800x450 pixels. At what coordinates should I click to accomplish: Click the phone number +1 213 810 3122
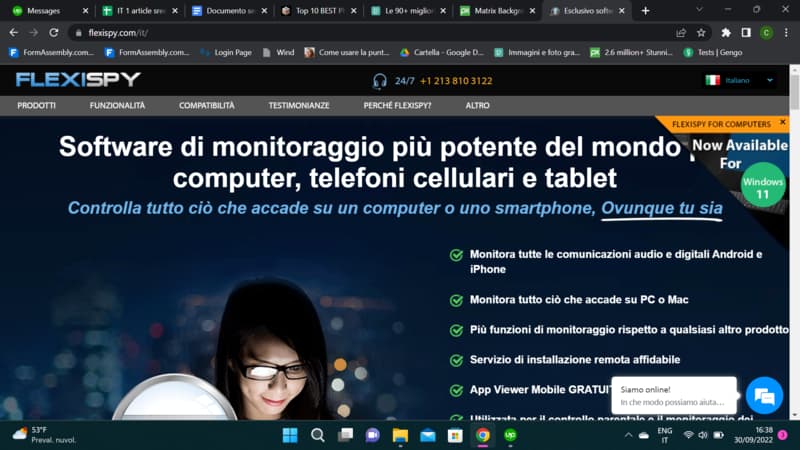[x=456, y=81]
